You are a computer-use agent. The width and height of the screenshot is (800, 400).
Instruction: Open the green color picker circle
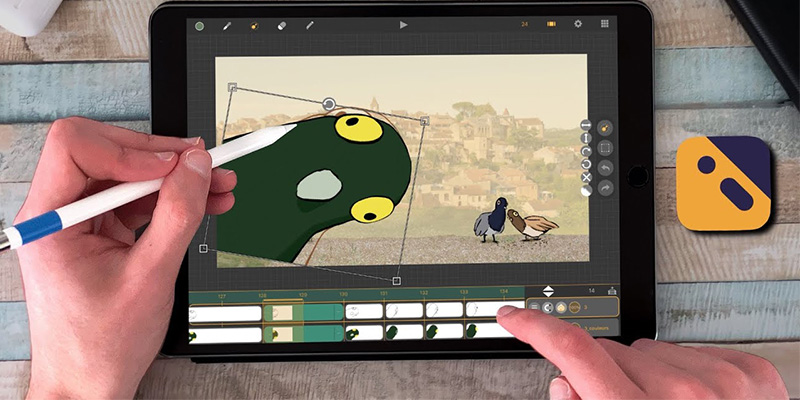[x=199, y=26]
